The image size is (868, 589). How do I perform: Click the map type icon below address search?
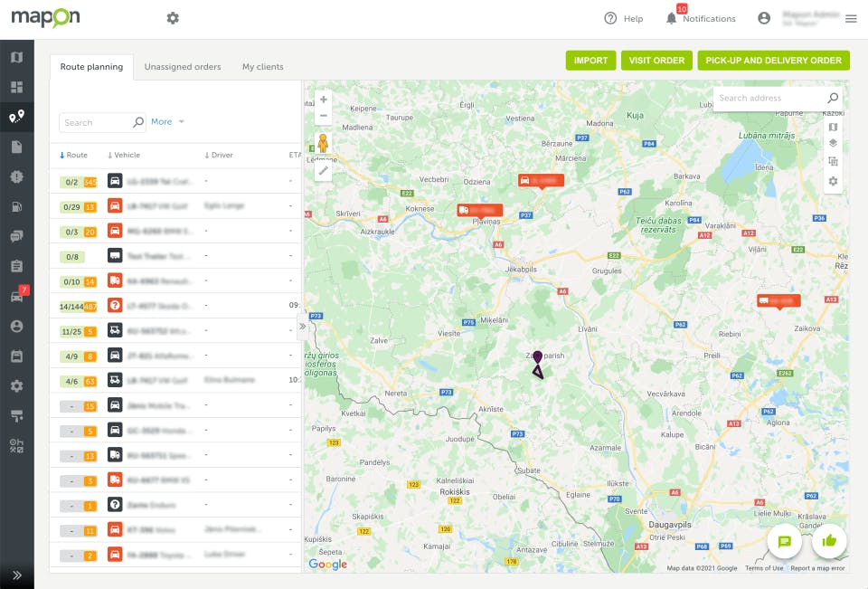click(x=833, y=127)
